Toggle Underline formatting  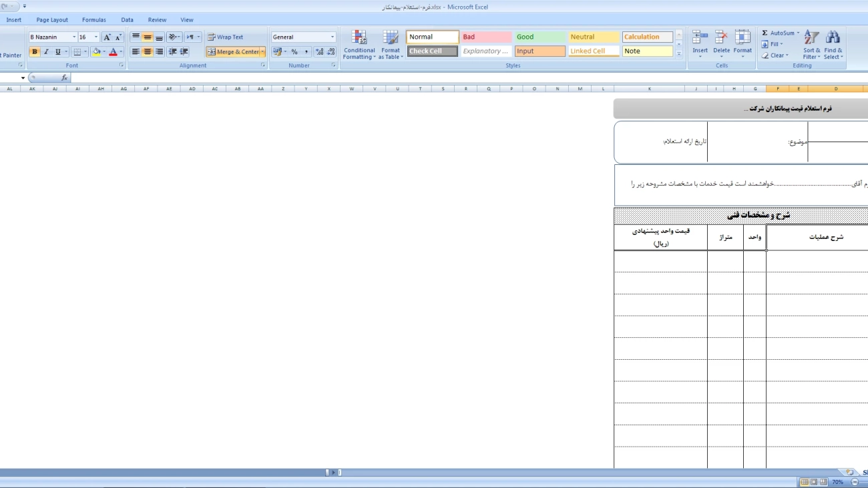[x=57, y=52]
